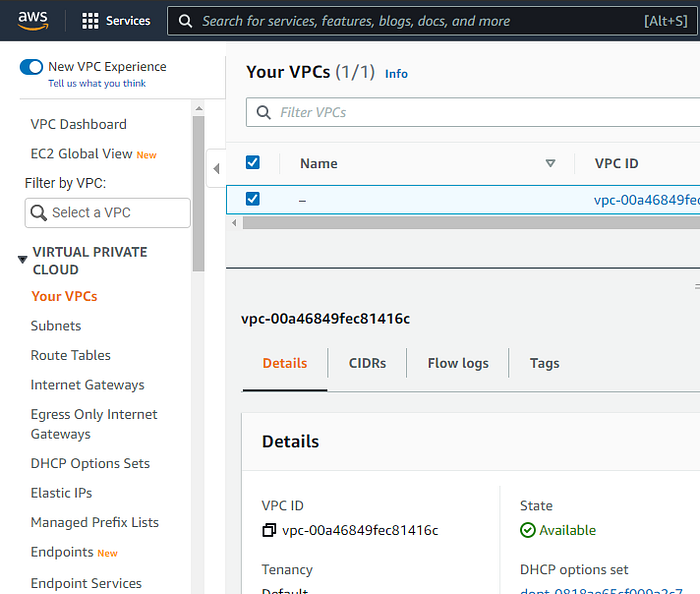Collapse the side navigation panel arrow
This screenshot has height=594, width=700.
pos(217,169)
